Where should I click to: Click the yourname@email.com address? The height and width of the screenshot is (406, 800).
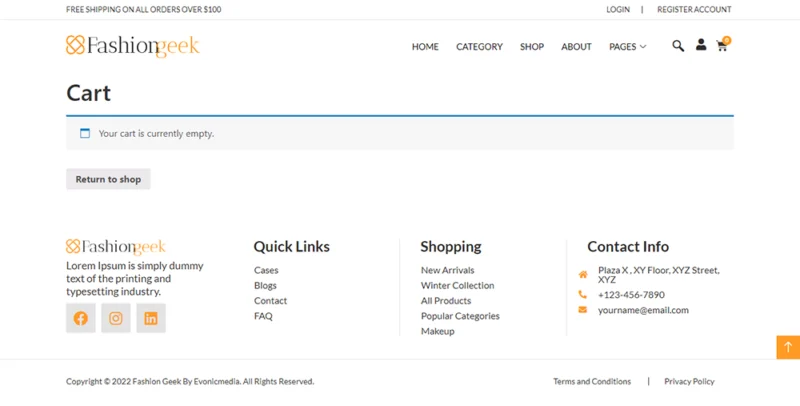(x=643, y=310)
